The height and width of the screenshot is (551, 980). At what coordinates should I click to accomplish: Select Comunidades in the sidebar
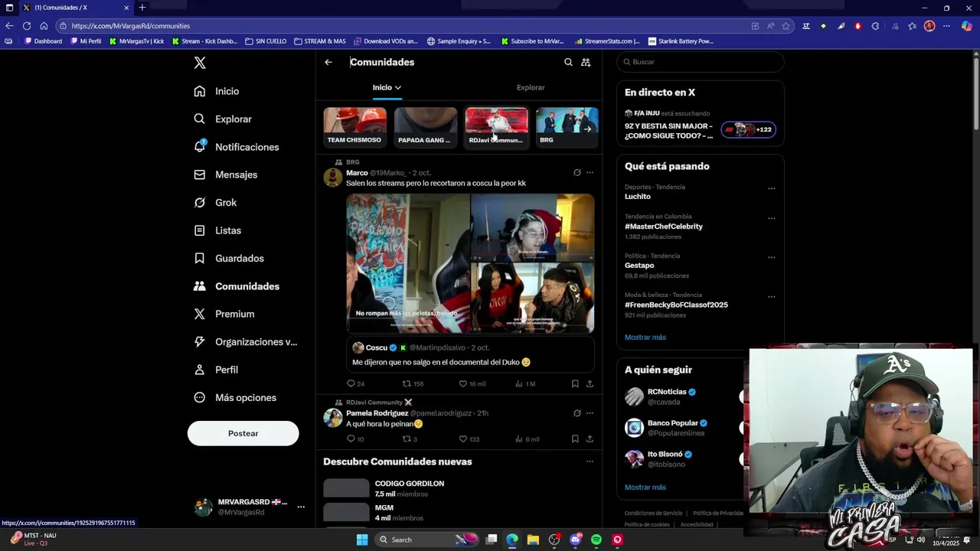[x=247, y=286]
